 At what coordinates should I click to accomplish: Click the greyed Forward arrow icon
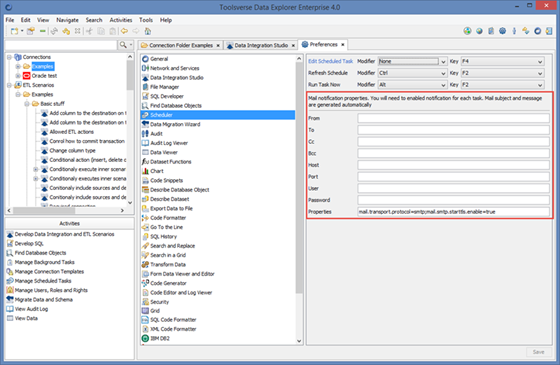[136, 31]
